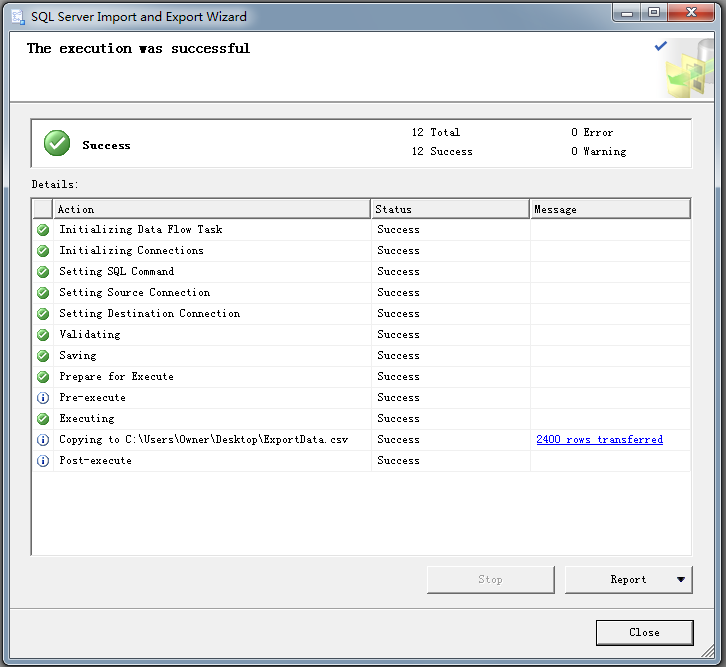This screenshot has width=726, height=667.
Task: Select the Post-execute action text
Action: (x=95, y=461)
